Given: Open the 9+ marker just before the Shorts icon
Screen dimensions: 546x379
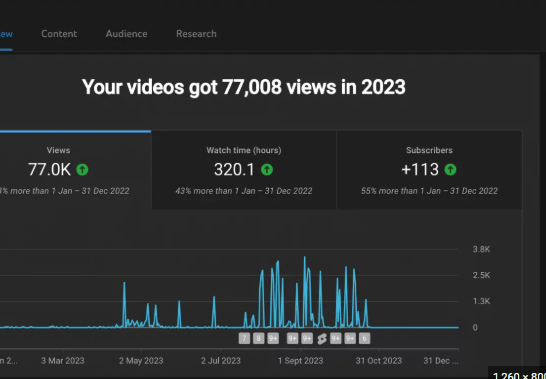Looking at the screenshot, I should [x=307, y=339].
